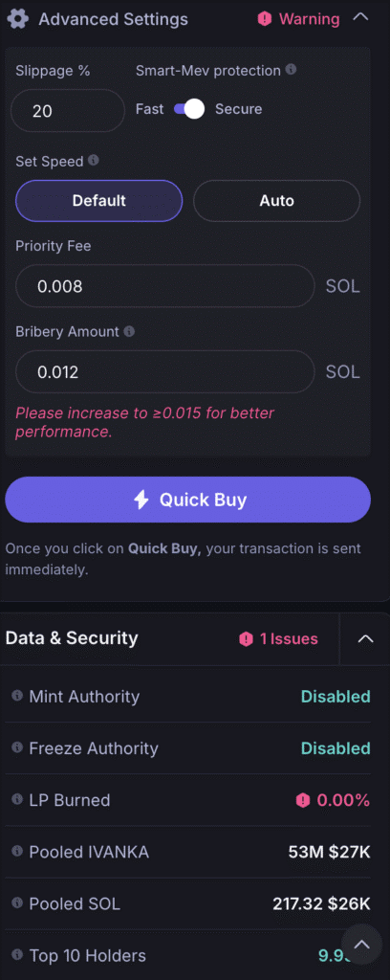Click the Bribery Amount info icon

pos(129,331)
